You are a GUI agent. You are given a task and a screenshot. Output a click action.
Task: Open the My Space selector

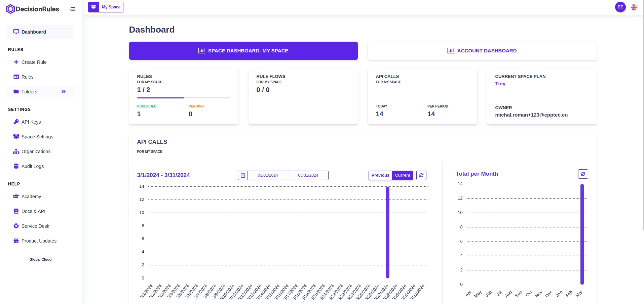pos(111,7)
